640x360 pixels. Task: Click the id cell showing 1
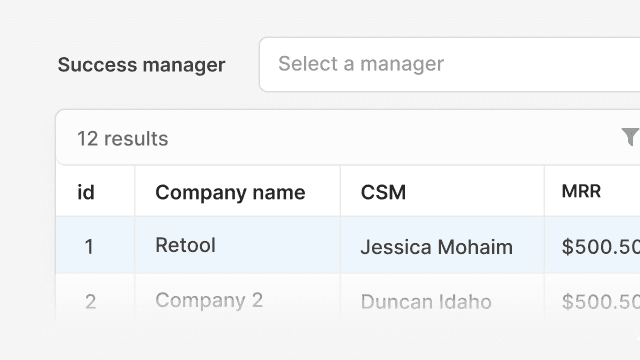pos(95,245)
